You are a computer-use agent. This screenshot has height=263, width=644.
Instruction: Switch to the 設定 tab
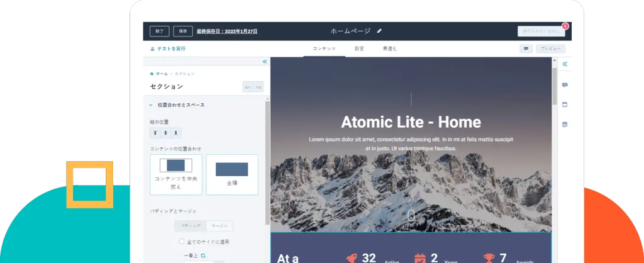tap(359, 48)
